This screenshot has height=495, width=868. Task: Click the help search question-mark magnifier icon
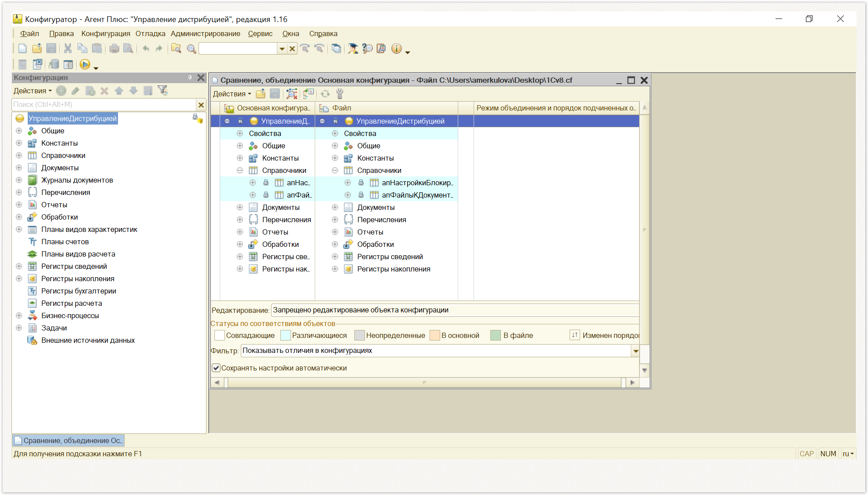(x=367, y=49)
